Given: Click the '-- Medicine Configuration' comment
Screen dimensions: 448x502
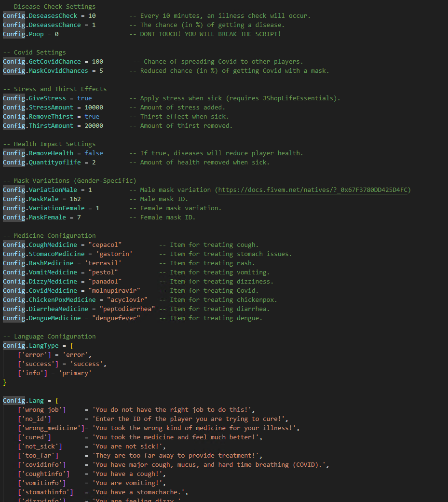Looking at the screenshot, I should pyautogui.click(x=49, y=236).
